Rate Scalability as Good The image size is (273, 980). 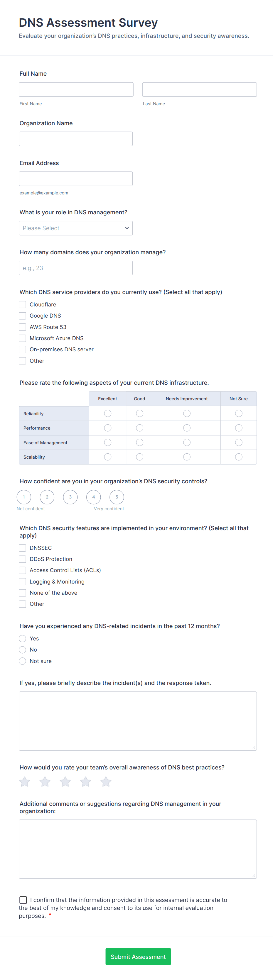click(139, 457)
